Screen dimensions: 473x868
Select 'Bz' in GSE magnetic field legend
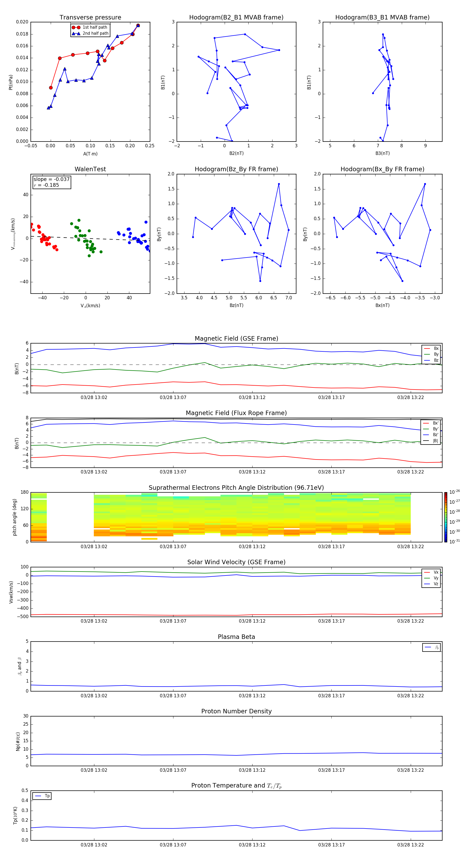click(x=431, y=361)
